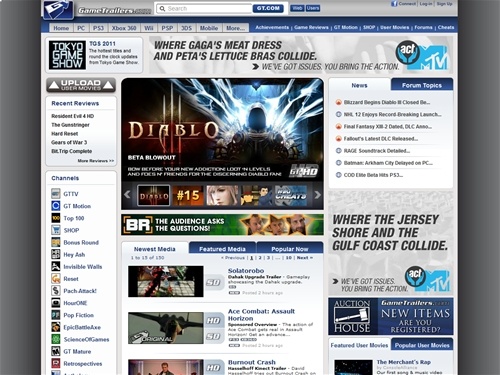Open the Ace Combat video thumbnail
The width and height of the screenshot is (500, 375).
(166, 328)
